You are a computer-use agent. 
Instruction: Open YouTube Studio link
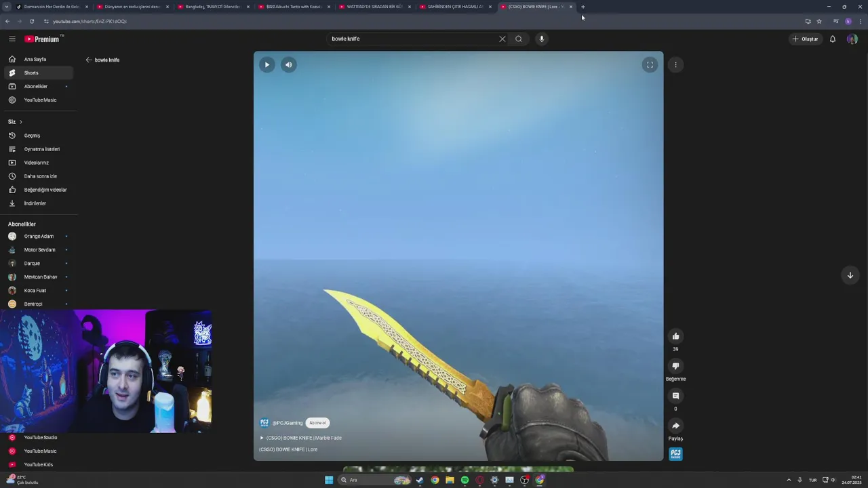[x=39, y=437]
